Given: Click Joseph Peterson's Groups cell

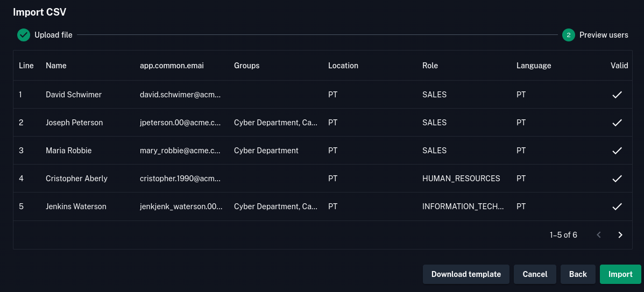Looking at the screenshot, I should tap(275, 123).
